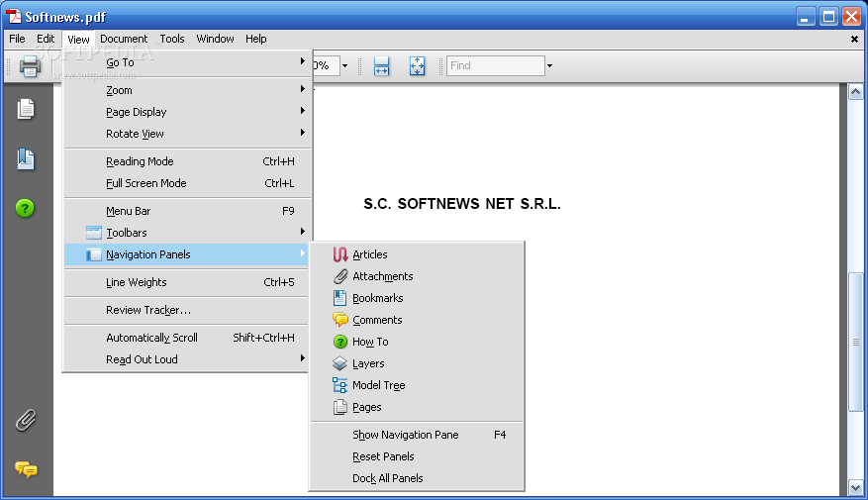Image resolution: width=868 pixels, height=500 pixels.
Task: Open the Find options dropdown arrow
Action: coord(549,66)
